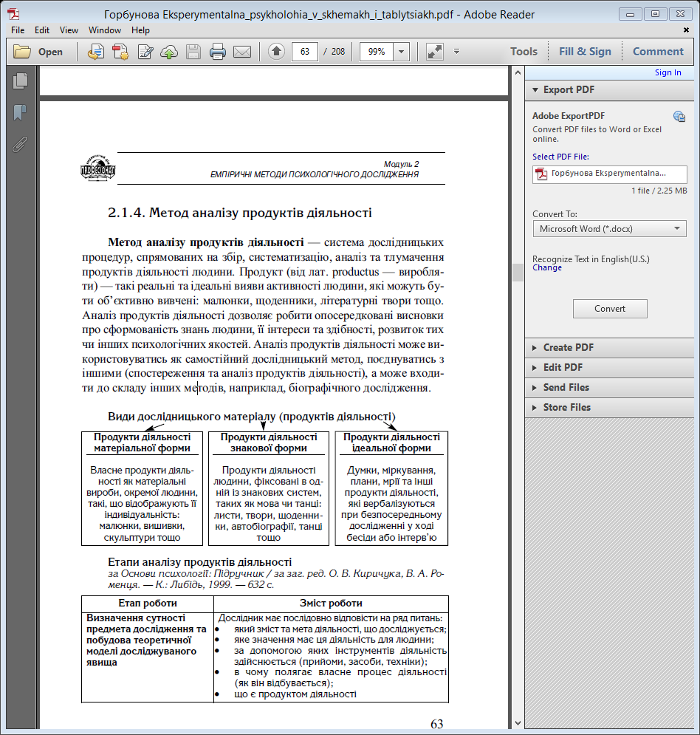Open the Page Thumbnails panel icon
Image resolution: width=700 pixels, height=735 pixels.
20,81
